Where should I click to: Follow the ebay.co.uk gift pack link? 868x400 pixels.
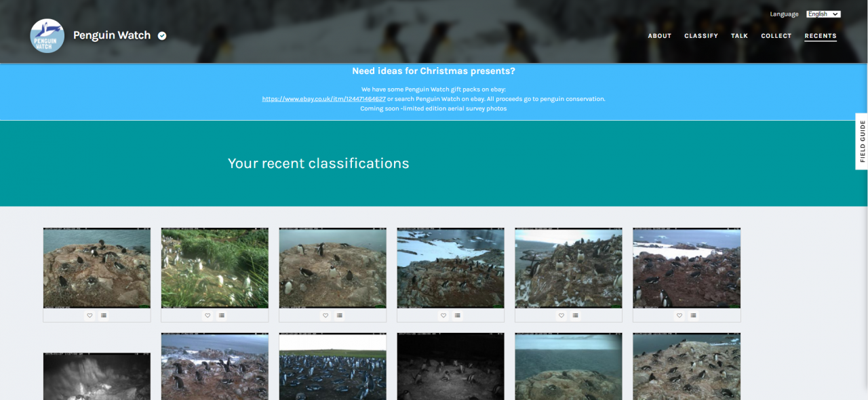[x=324, y=99]
